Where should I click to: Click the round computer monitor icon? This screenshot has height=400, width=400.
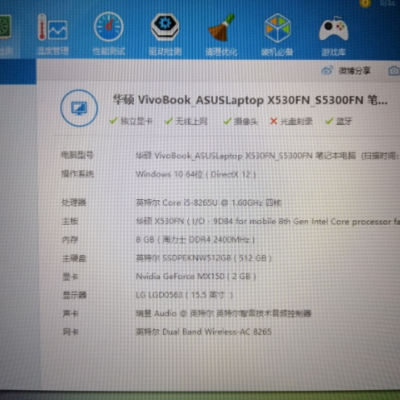pos(79,108)
